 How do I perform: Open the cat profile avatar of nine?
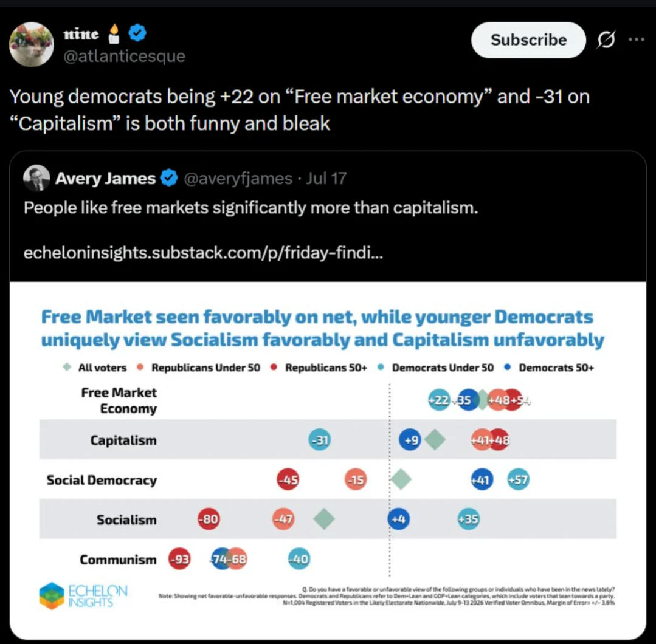click(x=32, y=45)
